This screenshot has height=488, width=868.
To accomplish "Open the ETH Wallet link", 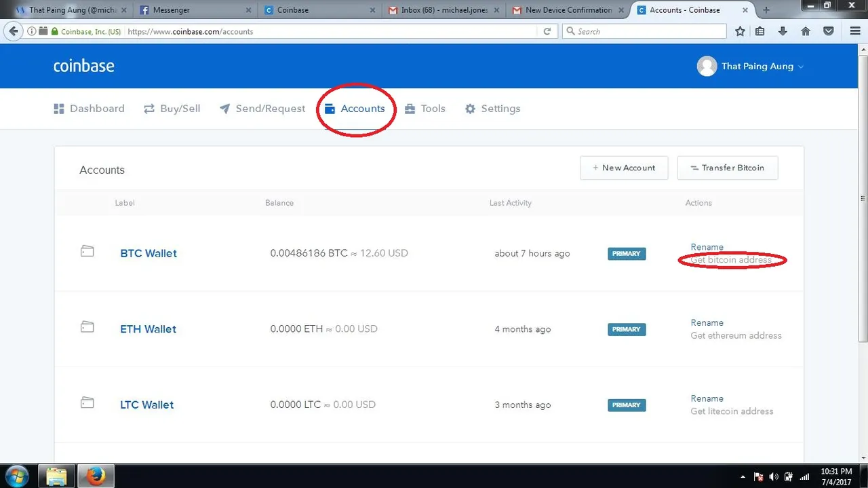I will 149,329.
